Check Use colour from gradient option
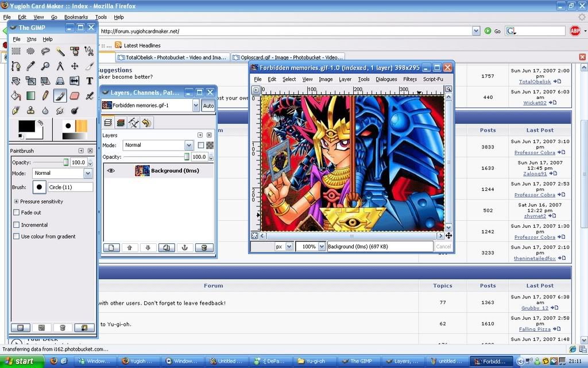588x368 pixels. [x=16, y=236]
